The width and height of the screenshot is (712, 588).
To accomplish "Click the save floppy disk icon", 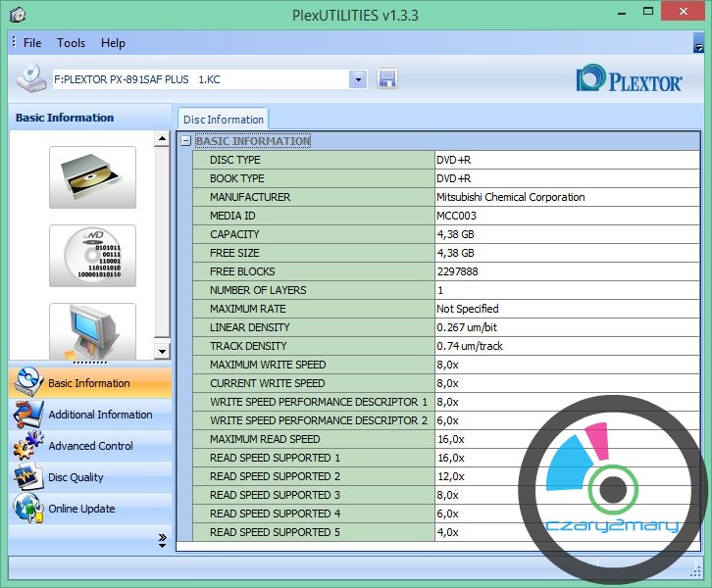I will (386, 79).
